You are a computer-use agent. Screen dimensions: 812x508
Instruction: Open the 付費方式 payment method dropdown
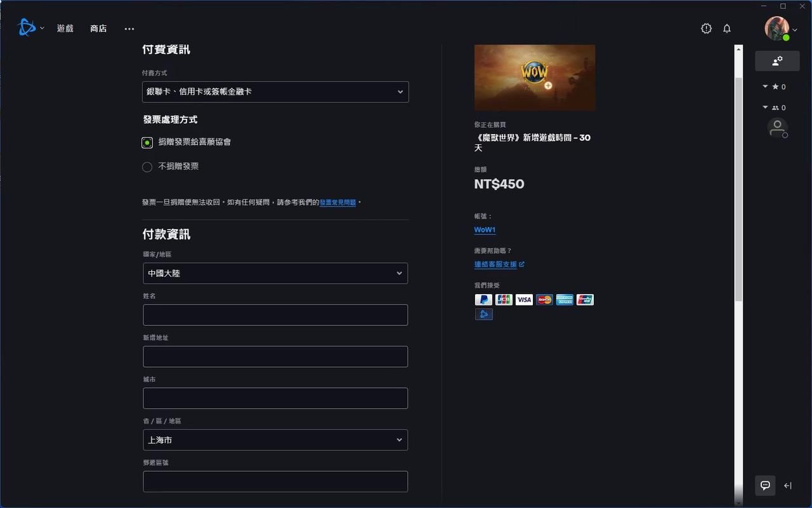[275, 91]
